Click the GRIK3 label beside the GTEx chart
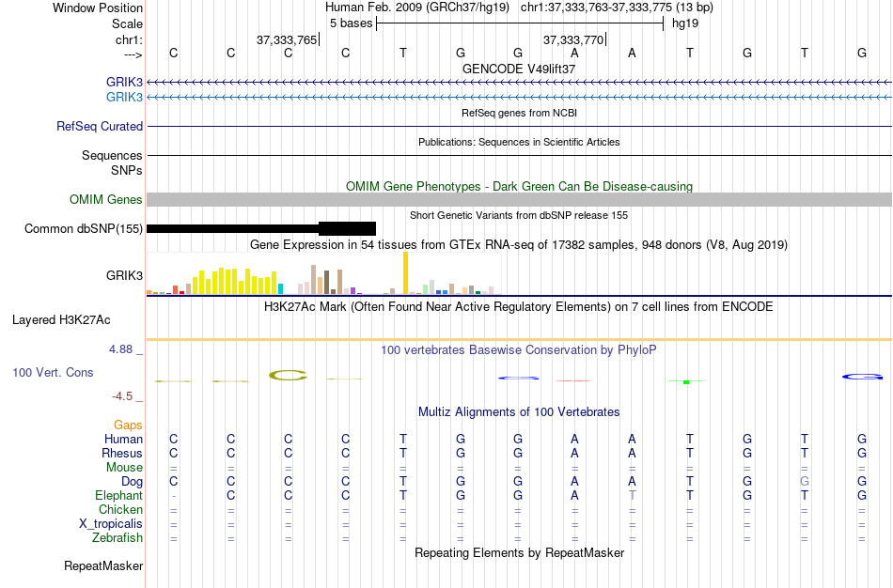 point(124,275)
